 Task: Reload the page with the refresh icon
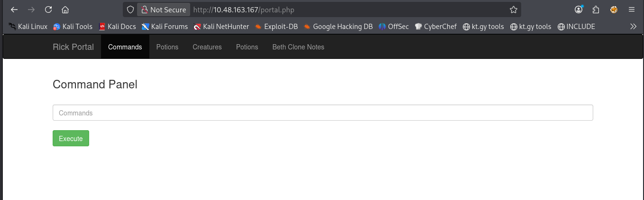[x=48, y=10]
